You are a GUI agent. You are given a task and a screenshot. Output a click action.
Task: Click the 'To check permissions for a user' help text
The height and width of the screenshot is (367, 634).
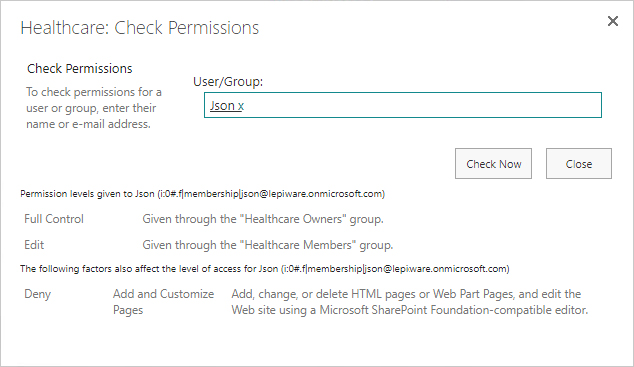click(94, 108)
